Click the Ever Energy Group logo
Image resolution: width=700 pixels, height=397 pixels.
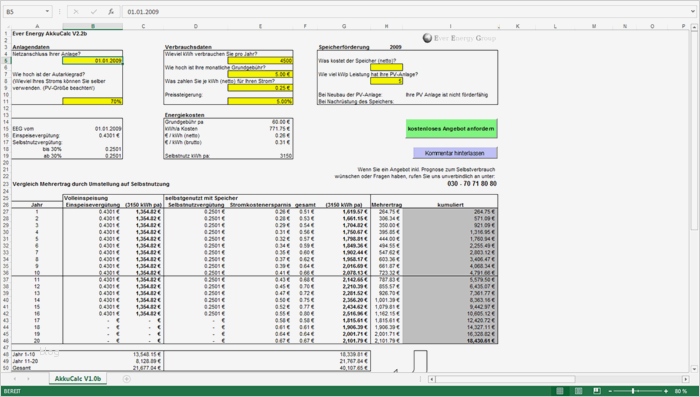click(x=459, y=38)
